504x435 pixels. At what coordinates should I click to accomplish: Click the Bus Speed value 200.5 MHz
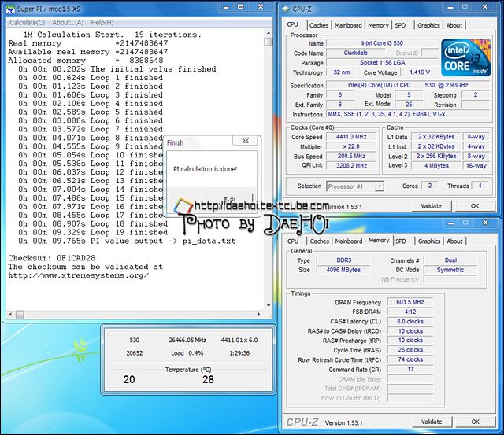[351, 156]
